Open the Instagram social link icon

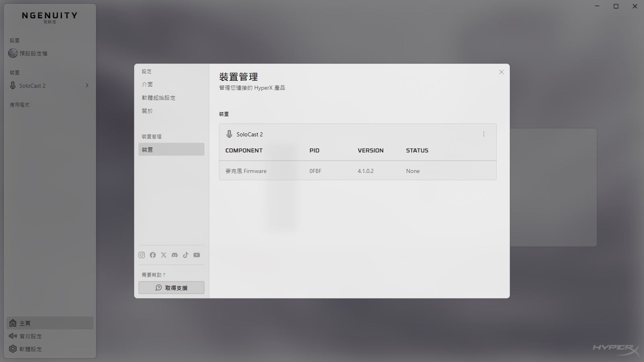[x=142, y=255]
